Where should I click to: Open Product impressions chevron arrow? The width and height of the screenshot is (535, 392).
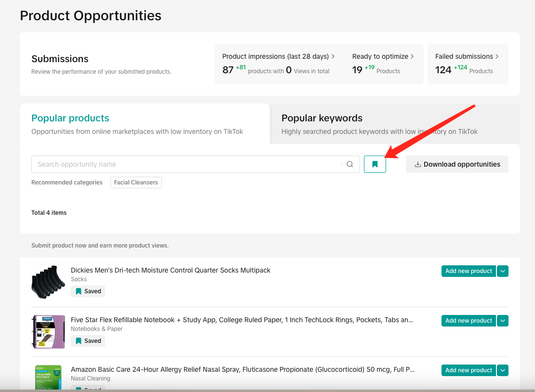tap(333, 56)
